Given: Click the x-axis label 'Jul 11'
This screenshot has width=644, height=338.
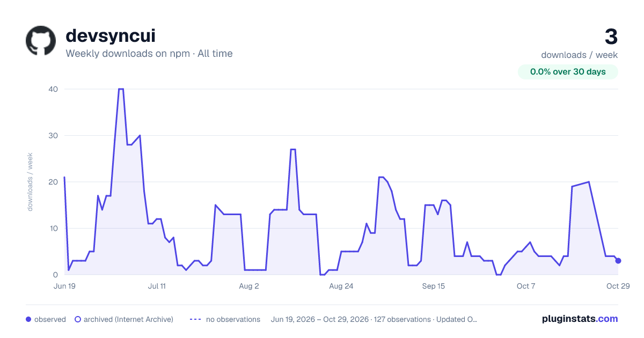Looking at the screenshot, I should (157, 286).
